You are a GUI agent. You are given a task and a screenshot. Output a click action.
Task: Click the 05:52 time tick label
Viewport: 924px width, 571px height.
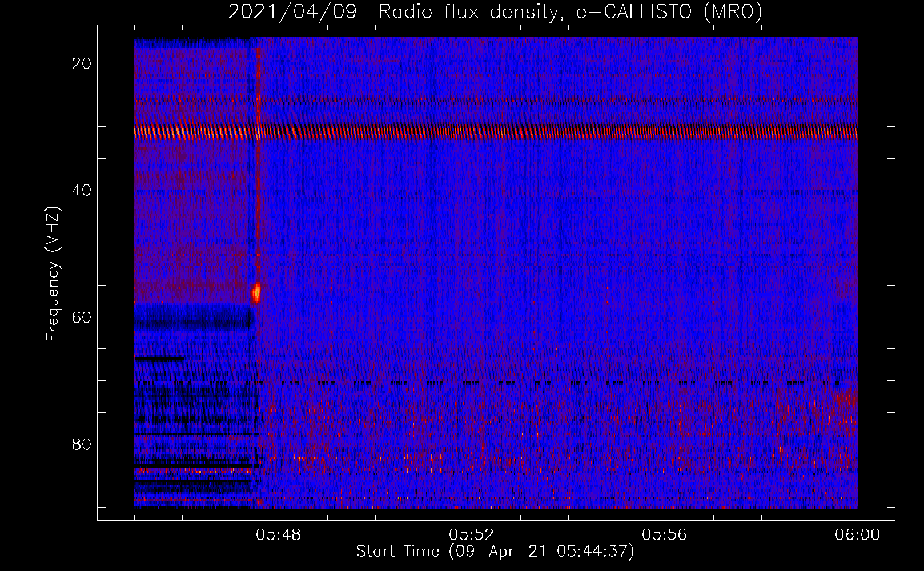click(x=472, y=535)
